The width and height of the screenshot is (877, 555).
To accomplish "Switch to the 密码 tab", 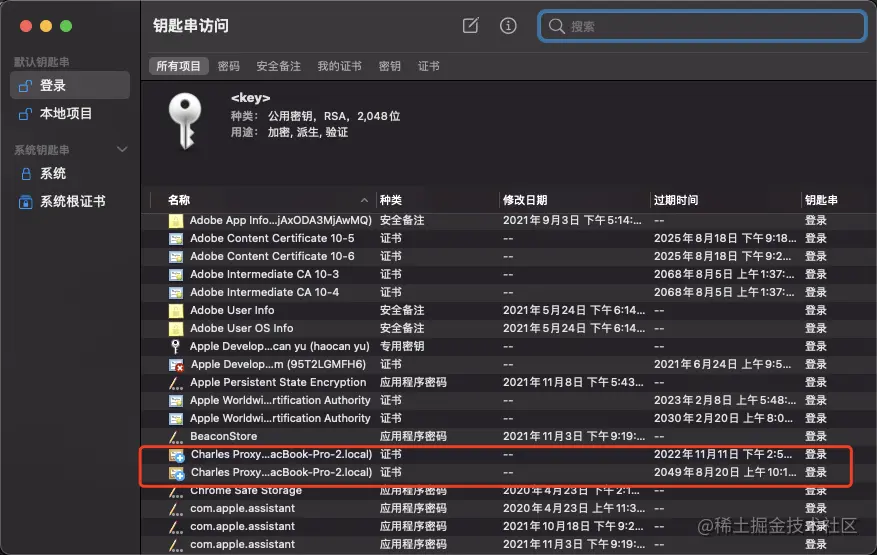I will [x=229, y=66].
